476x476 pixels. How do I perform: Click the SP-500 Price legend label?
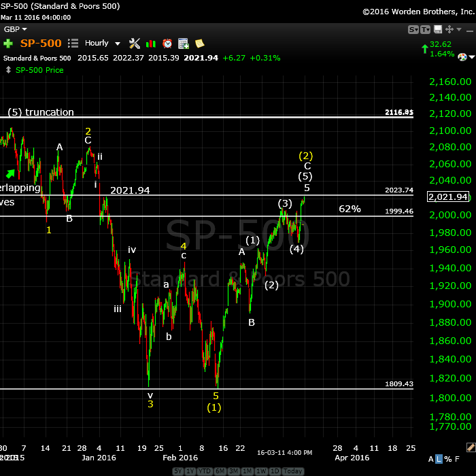point(39,70)
